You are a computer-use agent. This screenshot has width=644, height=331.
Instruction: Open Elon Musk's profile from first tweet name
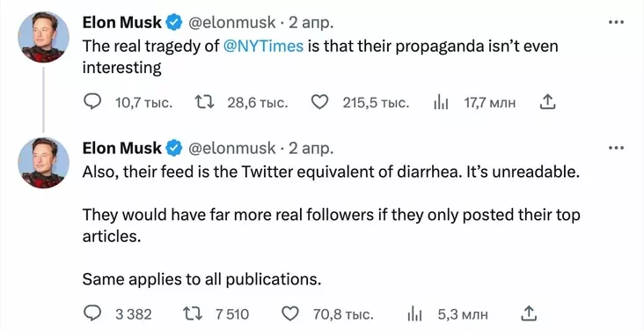122,23
